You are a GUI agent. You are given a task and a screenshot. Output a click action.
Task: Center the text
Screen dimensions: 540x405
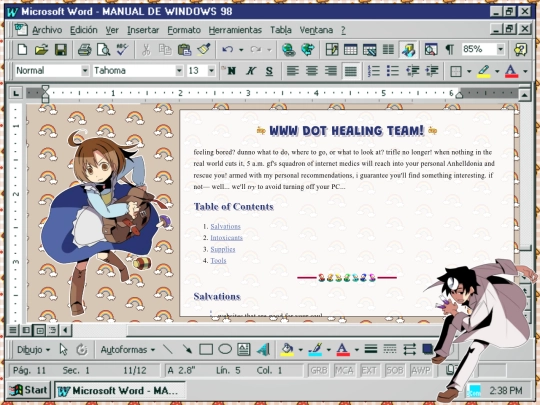tap(312, 71)
